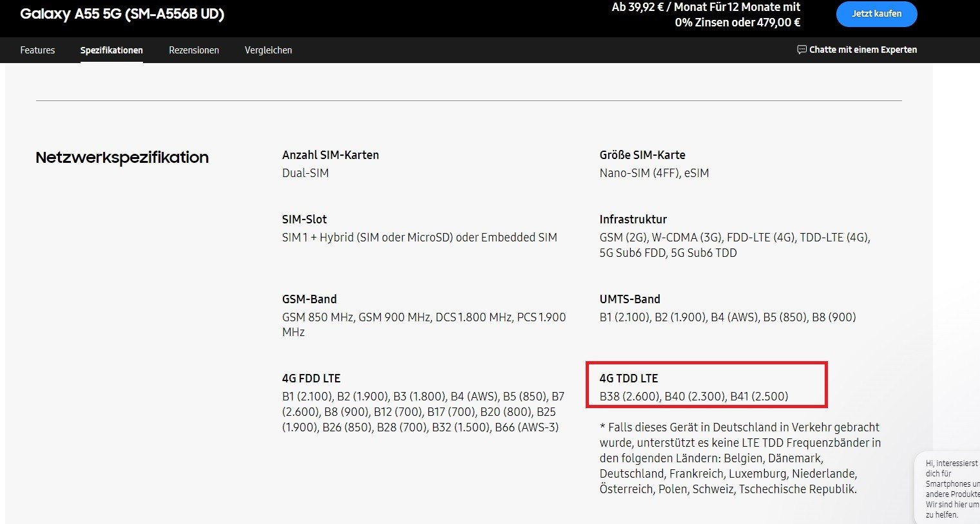Switch to the Rezensionen tab
This screenshot has height=524, width=980.
[x=194, y=50]
